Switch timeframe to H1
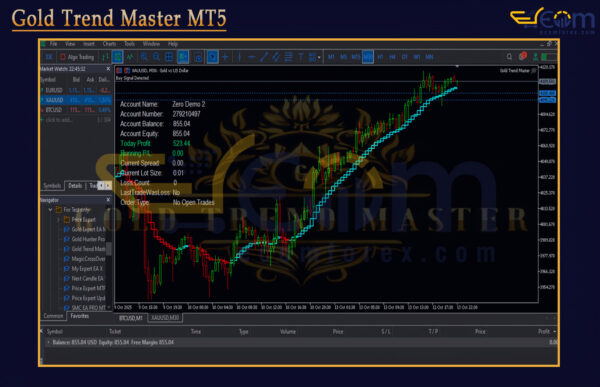The width and height of the screenshot is (600, 387). (x=380, y=57)
